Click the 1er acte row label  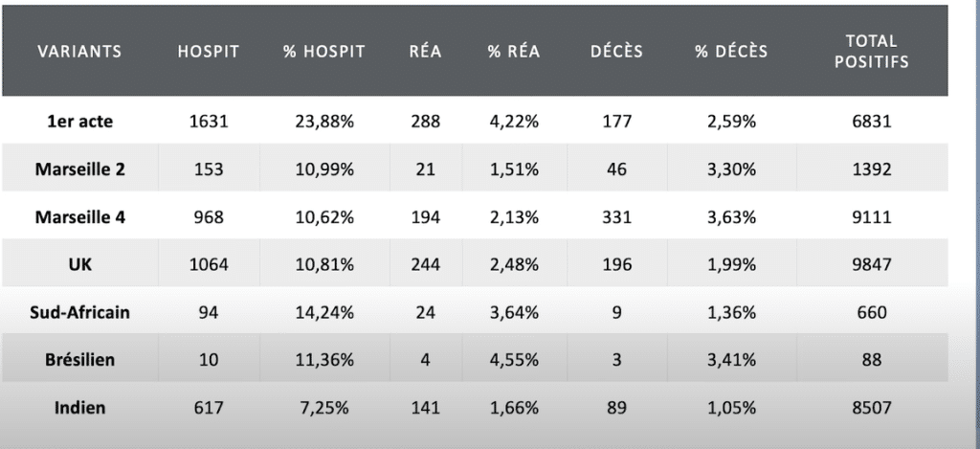80,122
